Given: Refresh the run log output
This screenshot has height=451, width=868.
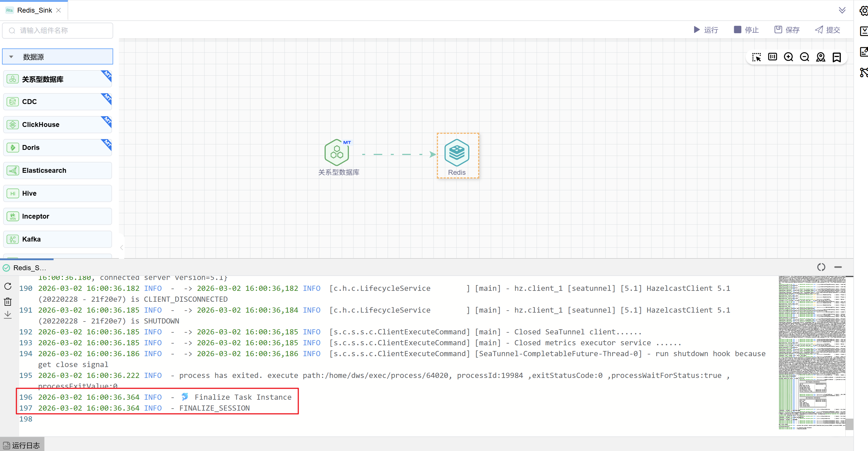Looking at the screenshot, I should tap(8, 286).
